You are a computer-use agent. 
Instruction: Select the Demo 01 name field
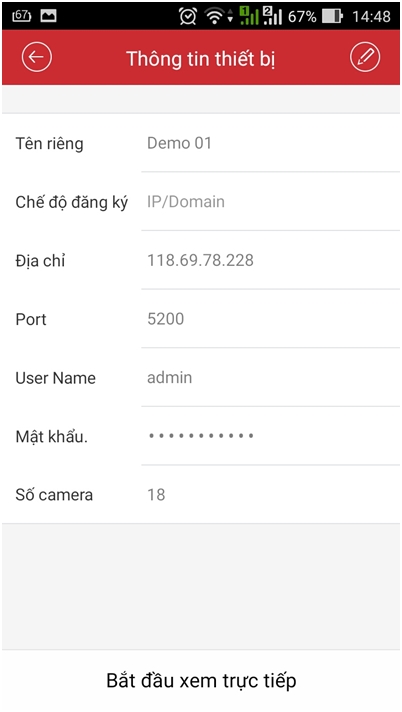pyautogui.click(x=270, y=143)
